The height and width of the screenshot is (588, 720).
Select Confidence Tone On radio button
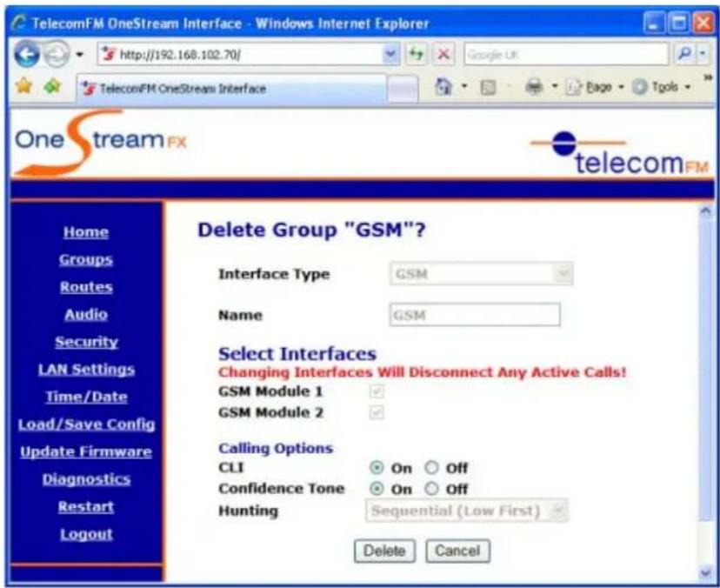(377, 488)
